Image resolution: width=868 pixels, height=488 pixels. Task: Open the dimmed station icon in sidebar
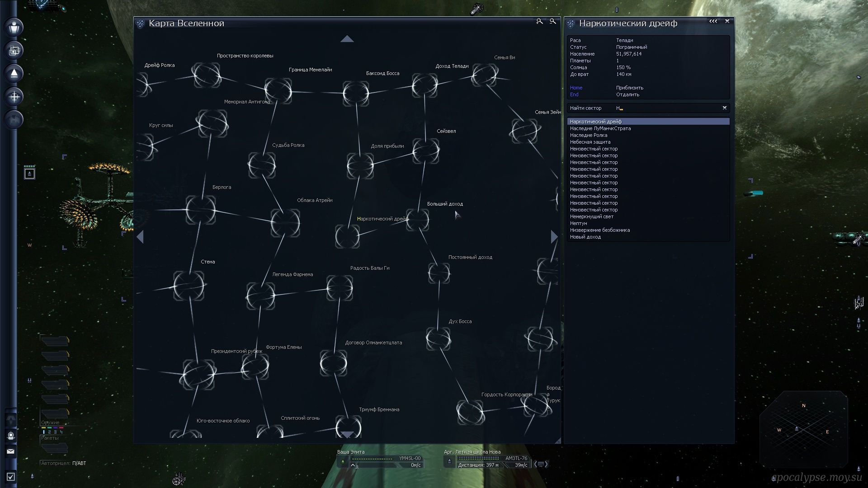click(x=14, y=120)
